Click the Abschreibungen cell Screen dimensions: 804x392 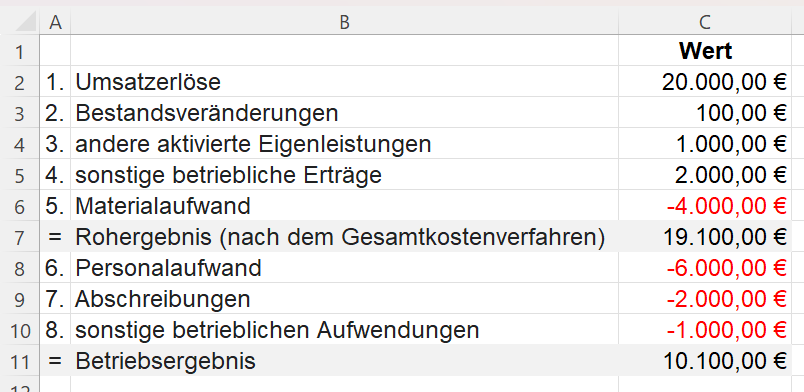click(345, 299)
